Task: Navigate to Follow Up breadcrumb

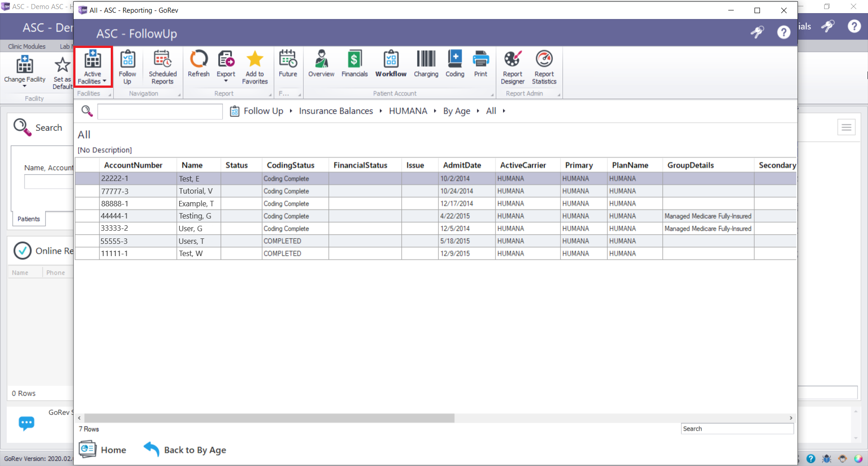Action: pyautogui.click(x=263, y=111)
